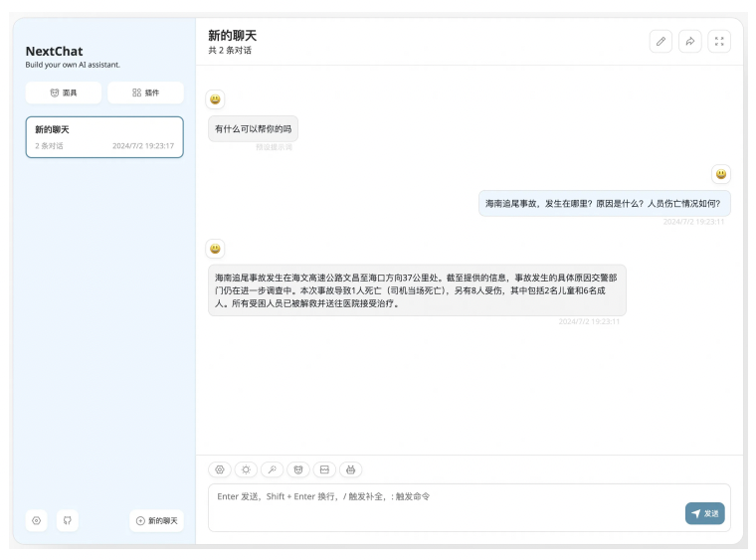Click the 面具 button in sidebar
This screenshot has height=560, width=756.
[64, 93]
